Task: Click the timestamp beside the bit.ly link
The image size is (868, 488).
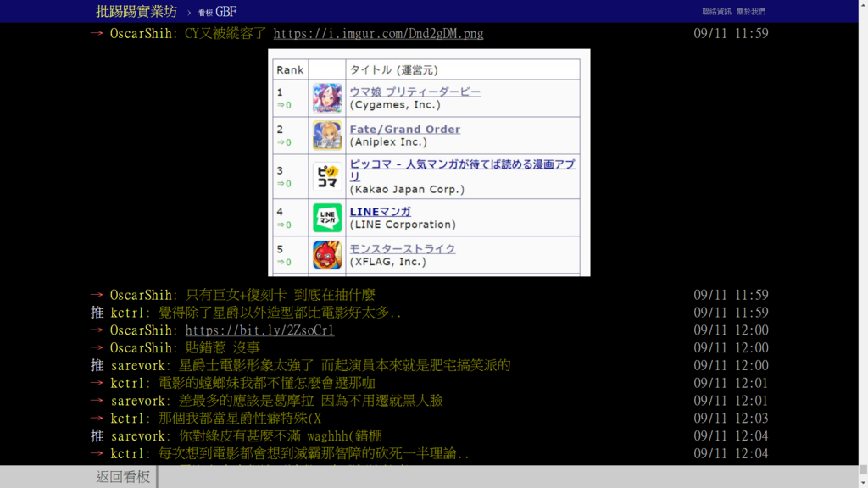Action: pyautogui.click(x=731, y=330)
